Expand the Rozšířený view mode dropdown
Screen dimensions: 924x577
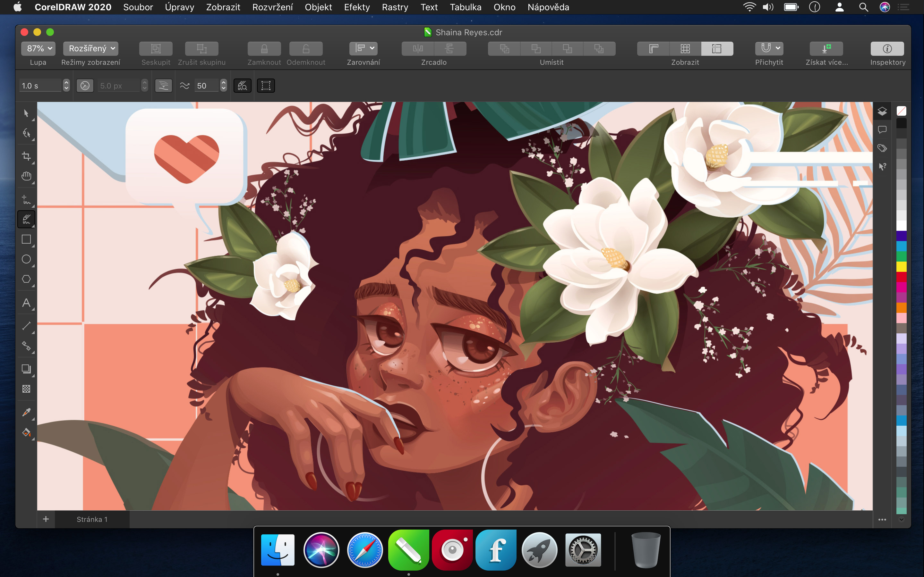[x=91, y=48]
